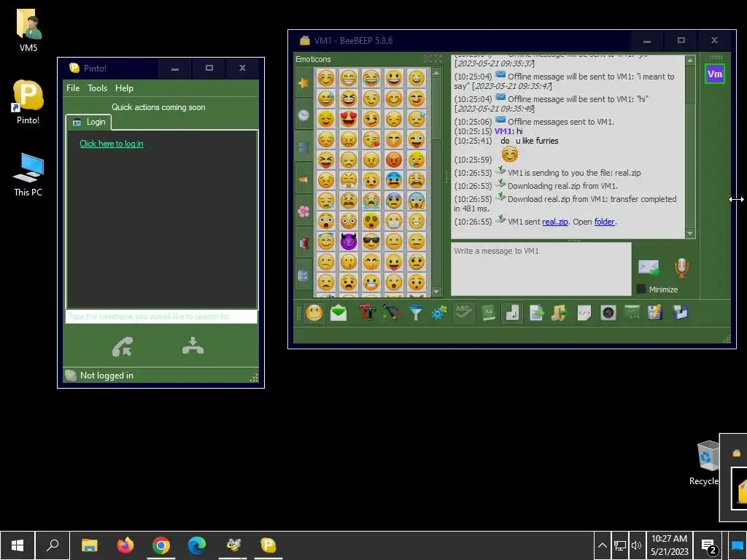Insert the dizzy spiral-eyes emoticon
Image resolution: width=747 pixels, height=560 pixels.
tap(371, 221)
